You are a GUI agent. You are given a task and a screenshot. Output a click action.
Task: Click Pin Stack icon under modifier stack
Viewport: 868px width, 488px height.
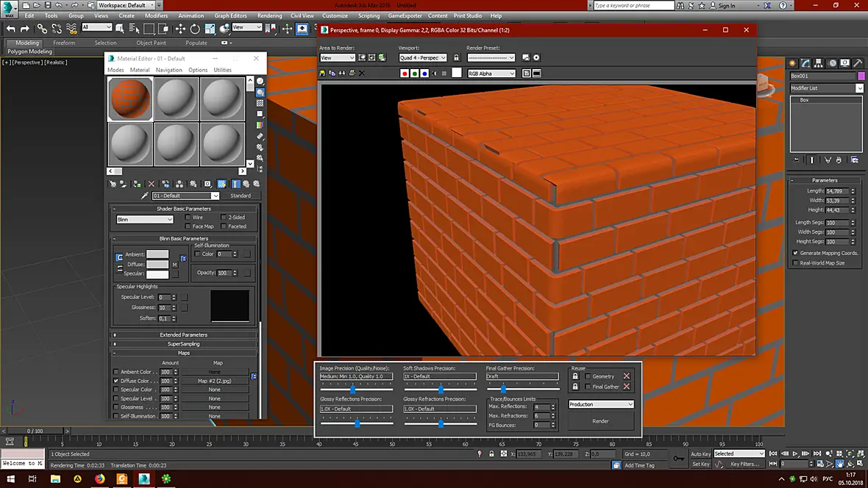pos(796,160)
